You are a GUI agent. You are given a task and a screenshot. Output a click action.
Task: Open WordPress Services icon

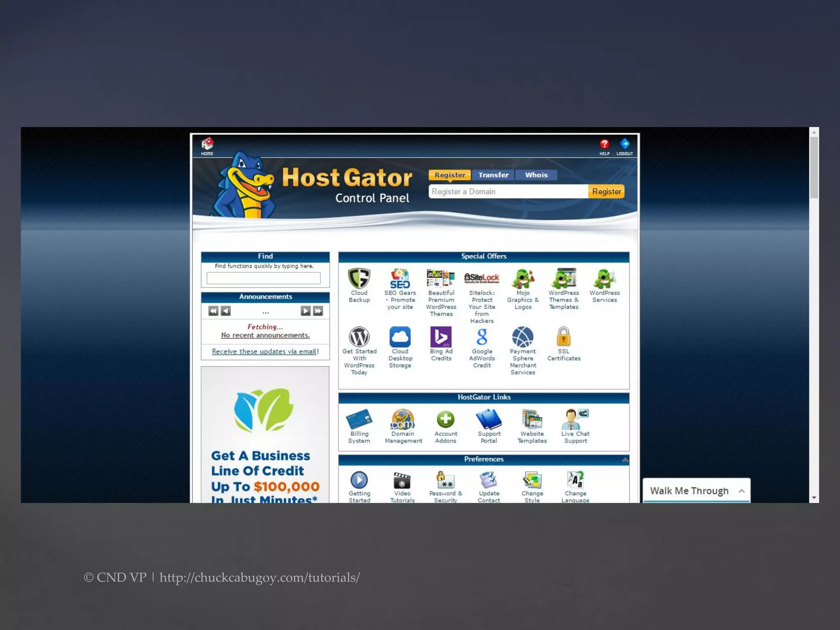[x=605, y=285]
